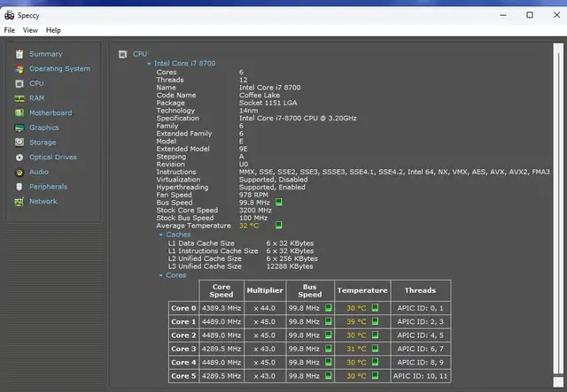The height and width of the screenshot is (392, 567).
Task: Click Core 4 bus speed graph icon
Action: pos(329,362)
